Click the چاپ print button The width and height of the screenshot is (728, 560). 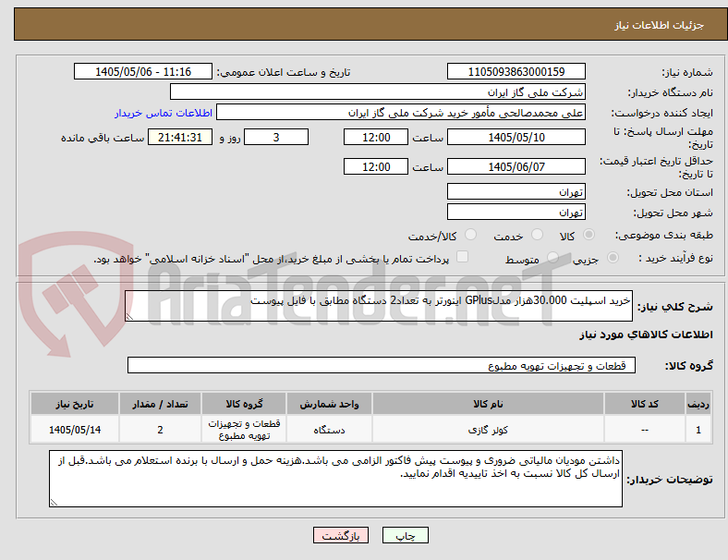pos(406,535)
